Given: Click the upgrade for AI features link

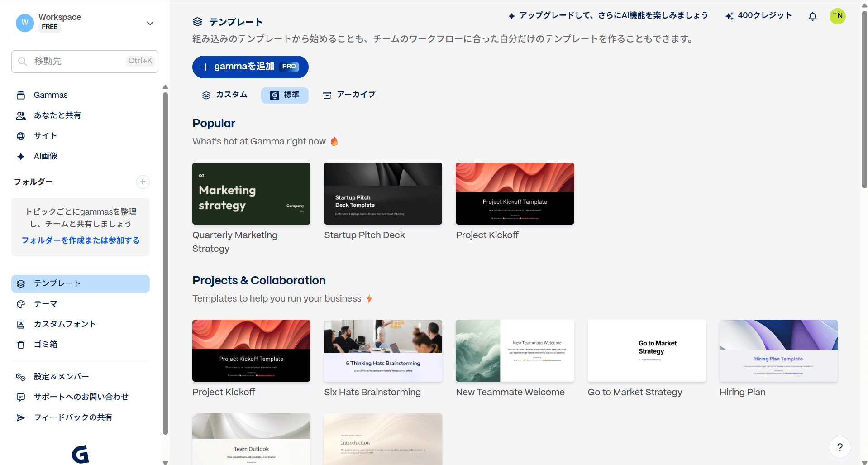Looking at the screenshot, I should tap(608, 16).
